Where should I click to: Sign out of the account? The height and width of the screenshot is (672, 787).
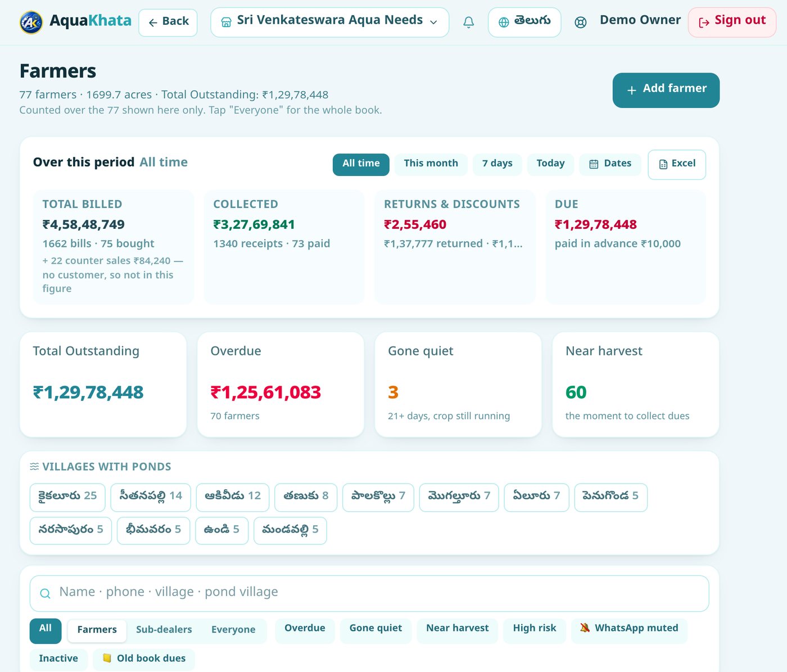pos(732,22)
